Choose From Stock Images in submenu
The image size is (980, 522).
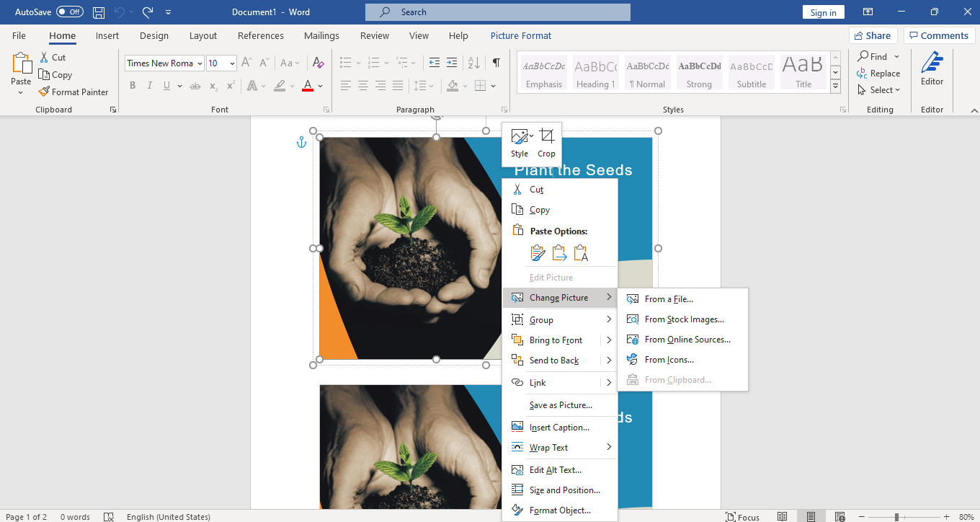684,319
